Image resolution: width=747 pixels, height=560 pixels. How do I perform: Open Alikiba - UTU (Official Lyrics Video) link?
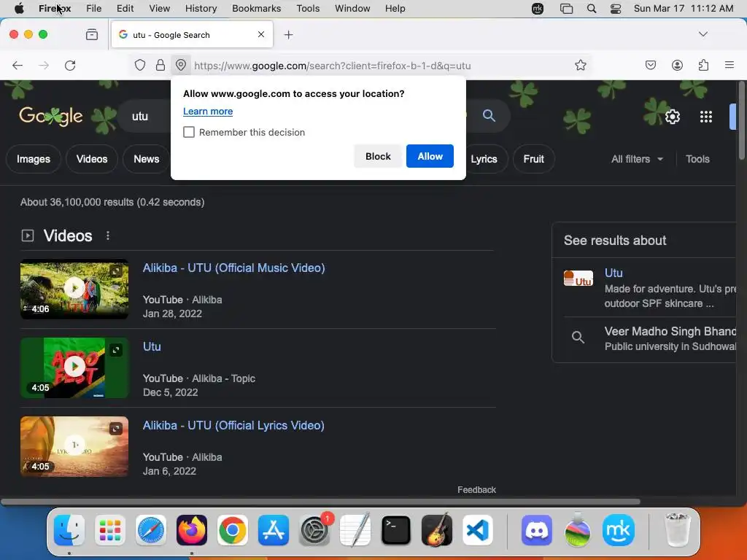tap(233, 425)
